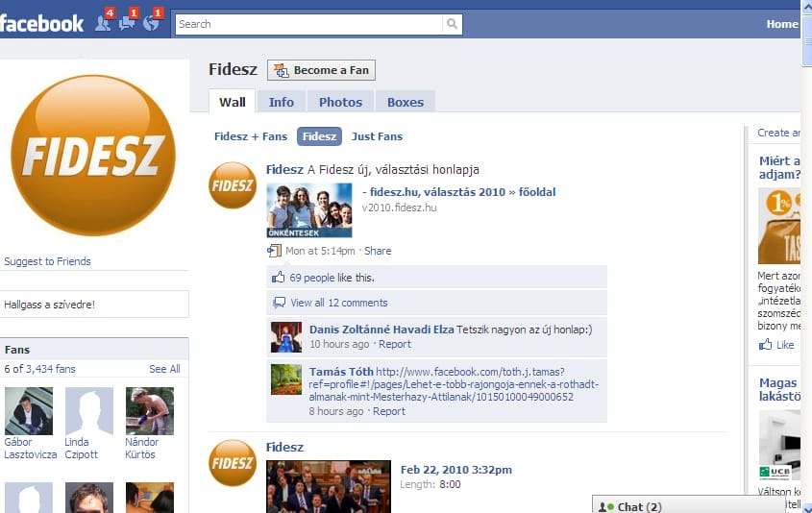Open friend requests notification icon
The width and height of the screenshot is (812, 513).
pos(103,23)
